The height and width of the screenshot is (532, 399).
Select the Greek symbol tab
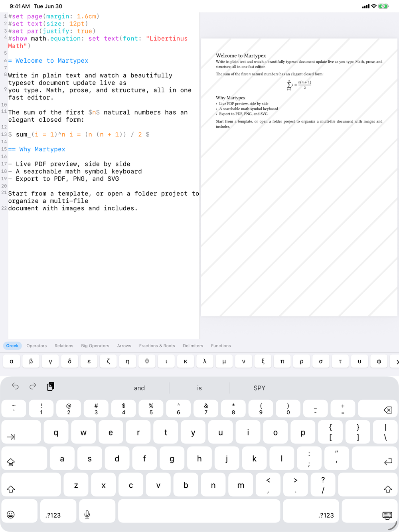(12, 346)
